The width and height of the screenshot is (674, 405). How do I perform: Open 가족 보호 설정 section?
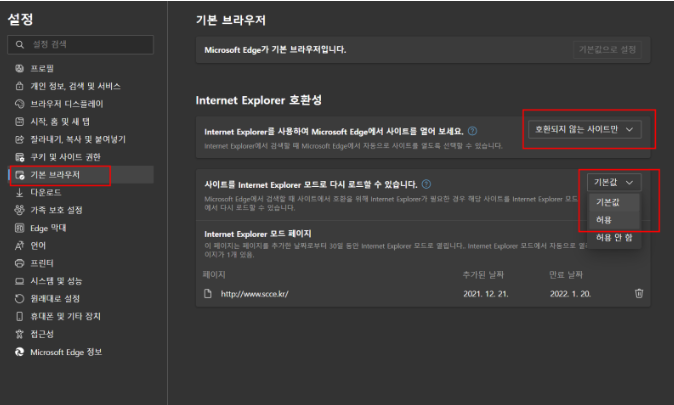(x=56, y=210)
